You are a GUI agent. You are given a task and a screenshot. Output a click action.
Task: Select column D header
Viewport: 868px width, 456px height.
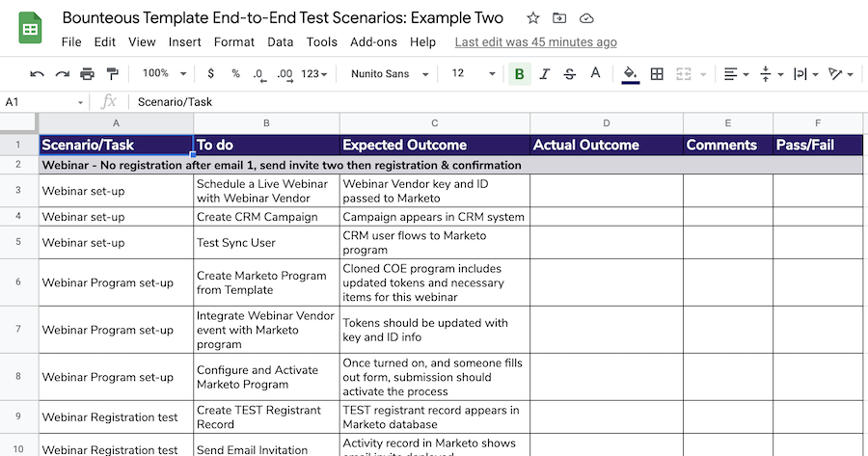(607, 123)
